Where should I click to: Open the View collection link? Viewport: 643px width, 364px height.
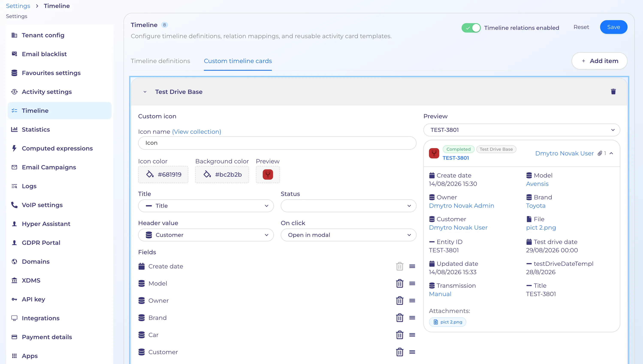(x=196, y=131)
